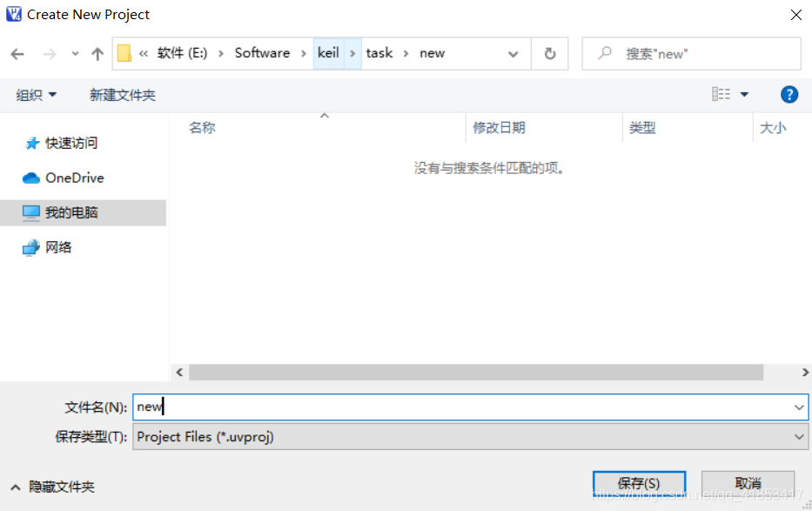Go up one folder level
The height and width of the screenshot is (511, 812).
click(97, 54)
